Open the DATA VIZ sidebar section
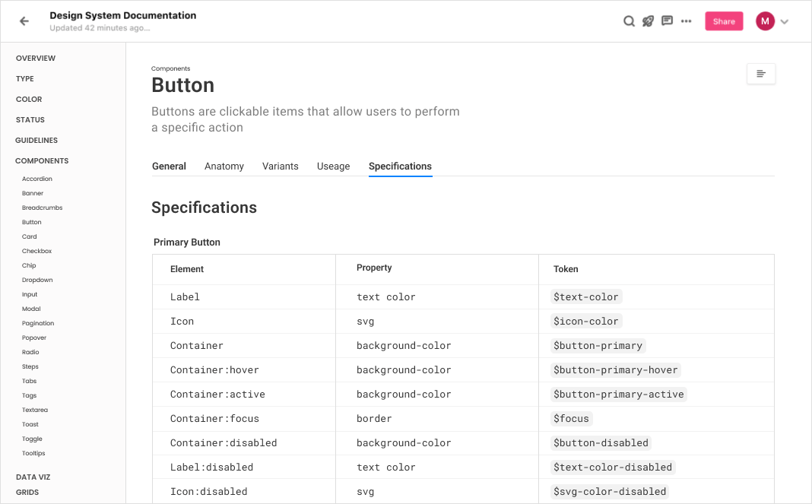The width and height of the screenshot is (812, 504). pyautogui.click(x=33, y=477)
